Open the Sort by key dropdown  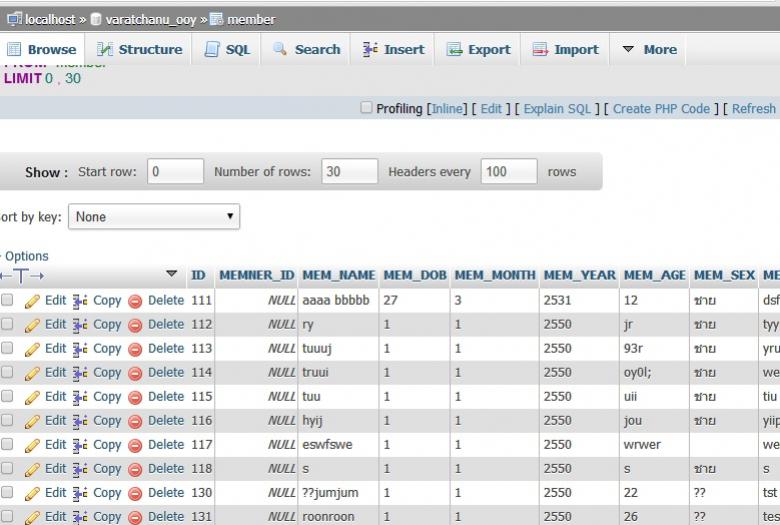[x=154, y=216]
